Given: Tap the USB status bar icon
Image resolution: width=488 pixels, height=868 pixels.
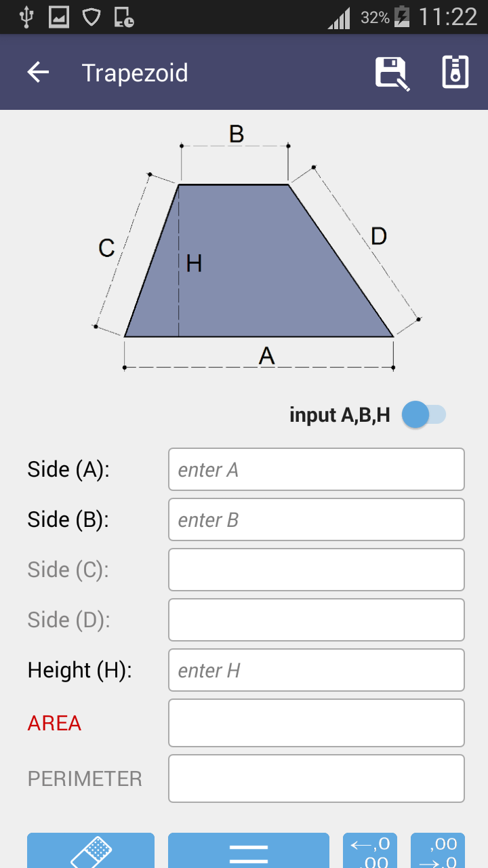Looking at the screenshot, I should [26, 17].
